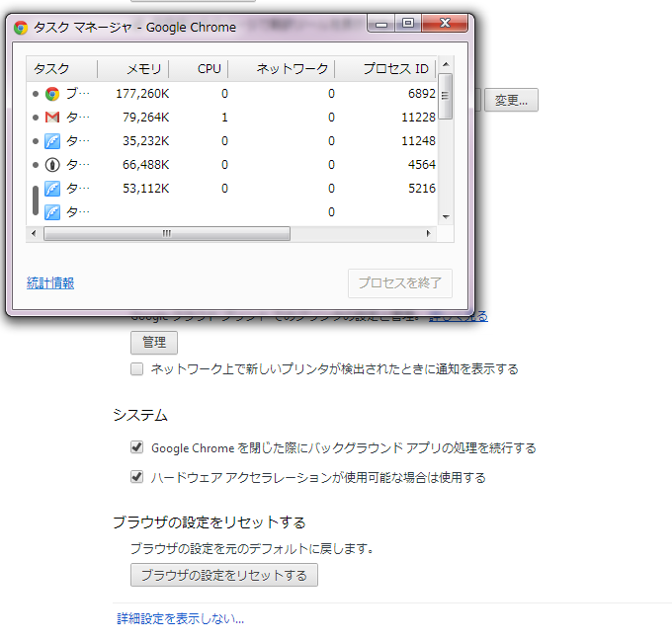Close the task manager window
This screenshot has height=641, width=672.
click(x=445, y=24)
